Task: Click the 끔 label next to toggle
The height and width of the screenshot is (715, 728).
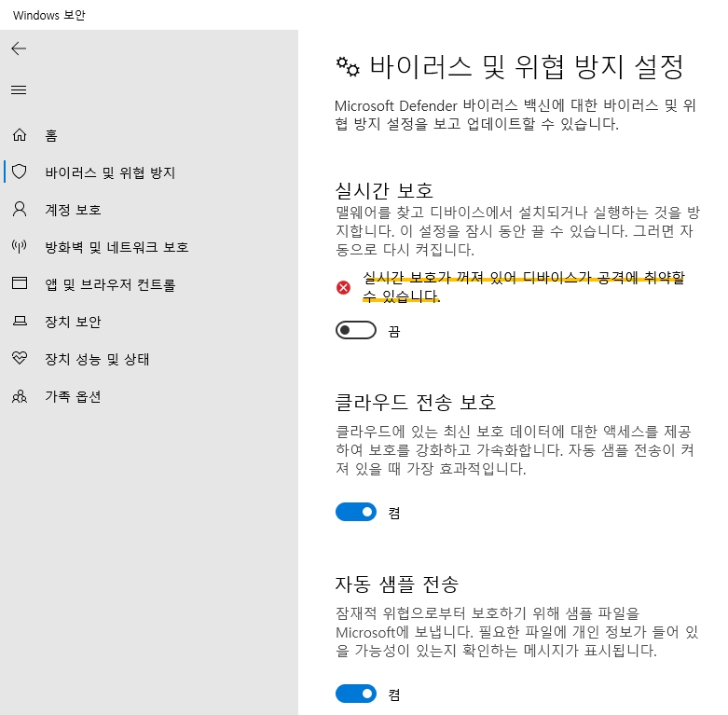Action: 394,332
